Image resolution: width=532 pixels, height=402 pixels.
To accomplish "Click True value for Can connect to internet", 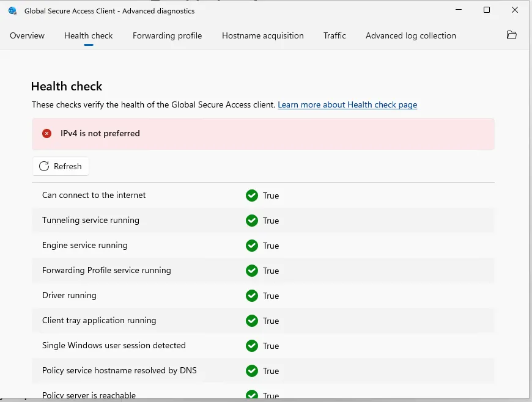I will coord(271,196).
